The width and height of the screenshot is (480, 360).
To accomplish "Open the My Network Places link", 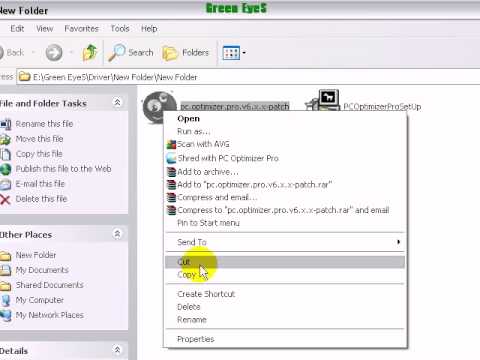I will click(x=50, y=315).
